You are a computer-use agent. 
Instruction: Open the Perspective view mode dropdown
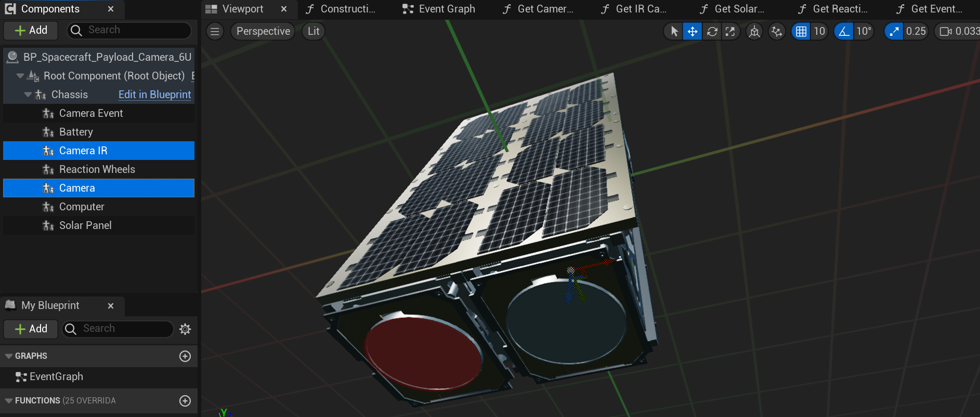263,31
